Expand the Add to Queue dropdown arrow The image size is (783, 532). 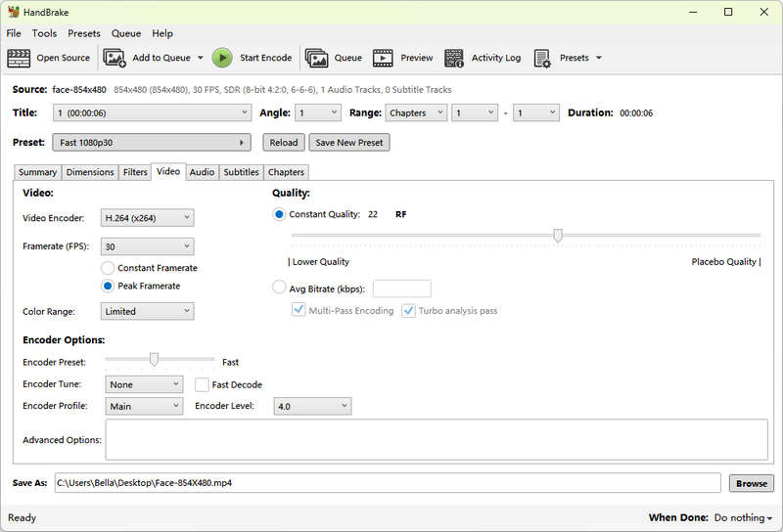[x=201, y=58]
